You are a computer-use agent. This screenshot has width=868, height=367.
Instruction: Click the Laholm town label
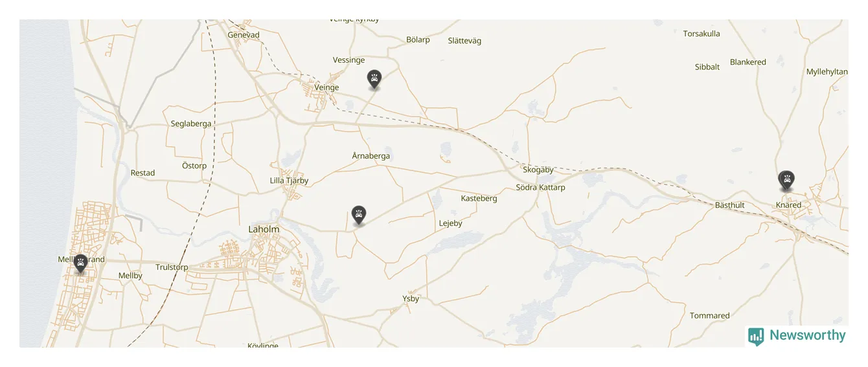click(x=264, y=229)
